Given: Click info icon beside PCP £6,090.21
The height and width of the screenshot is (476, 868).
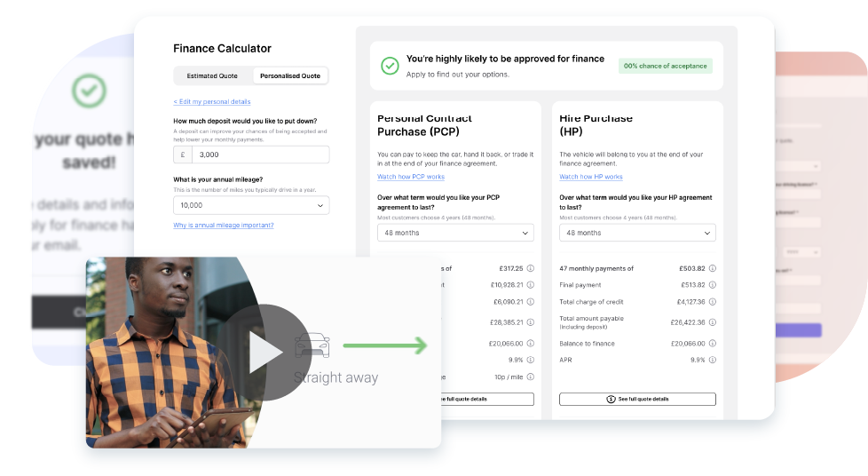Looking at the screenshot, I should pos(531,302).
